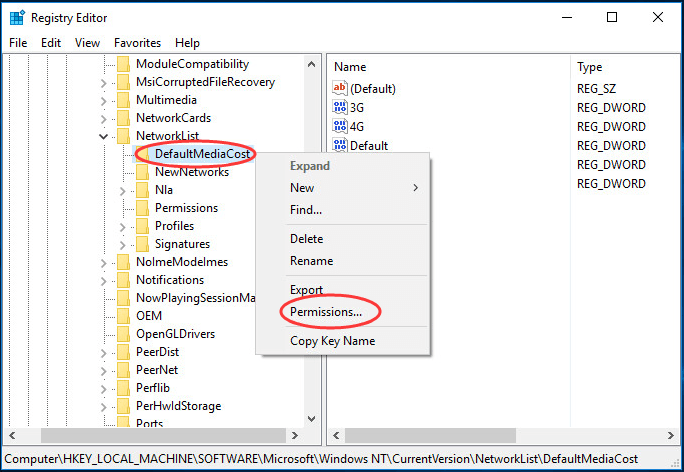Click Export in the context menu
Image resolution: width=684 pixels, height=472 pixels.
click(306, 290)
